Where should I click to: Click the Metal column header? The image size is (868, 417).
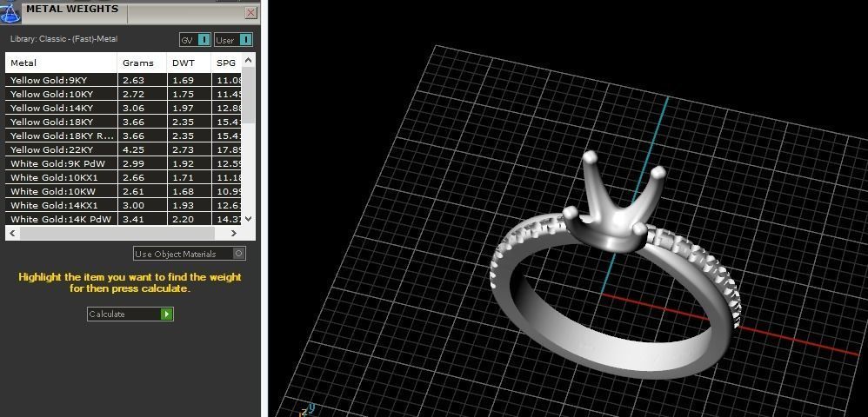[x=62, y=63]
